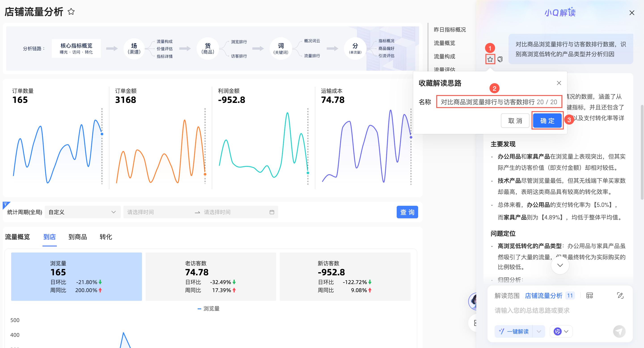
Task: Select the 老访客数 metric card
Action: tap(210, 276)
